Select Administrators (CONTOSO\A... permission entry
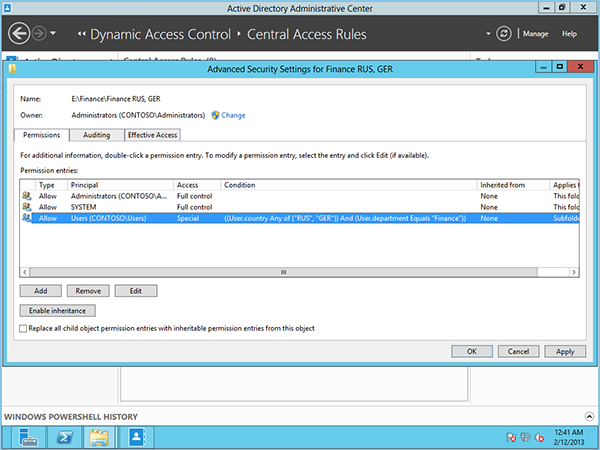600x450 pixels. [300, 196]
